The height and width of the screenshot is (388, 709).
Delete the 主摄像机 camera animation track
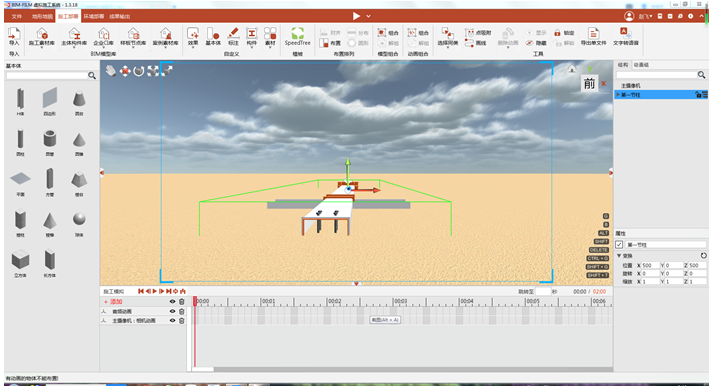(x=182, y=321)
